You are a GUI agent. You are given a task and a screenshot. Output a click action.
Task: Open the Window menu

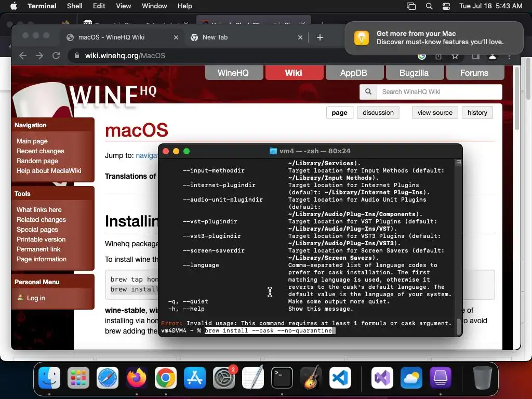coord(154,6)
